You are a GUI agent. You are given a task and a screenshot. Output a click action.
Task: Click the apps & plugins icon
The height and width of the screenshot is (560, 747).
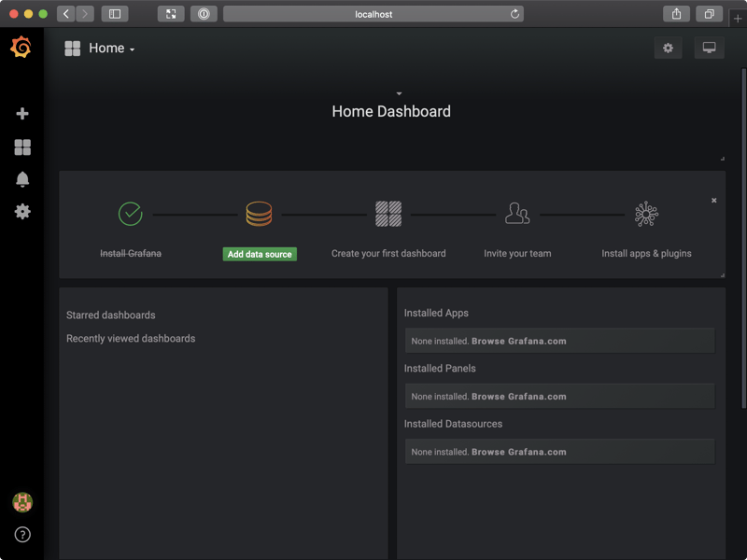tap(646, 214)
